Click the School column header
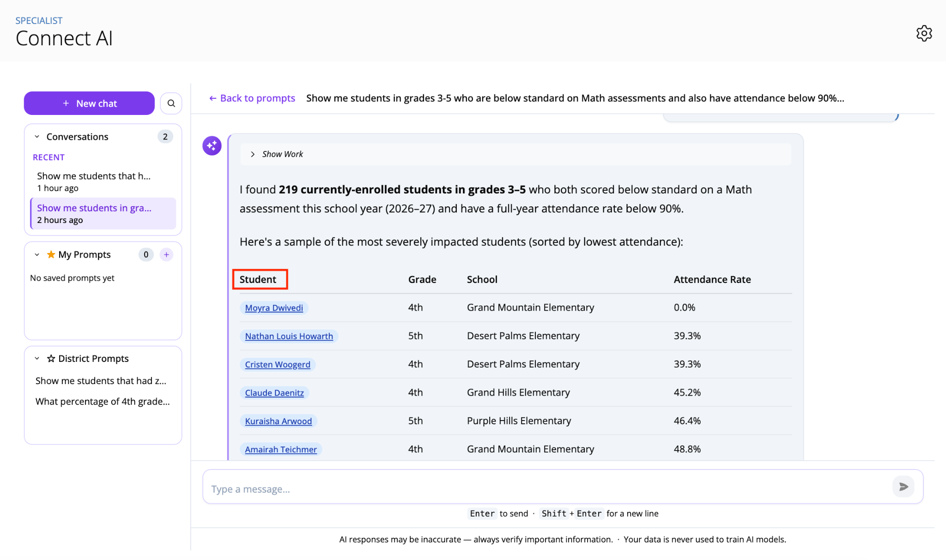The image size is (946, 560). (x=482, y=279)
